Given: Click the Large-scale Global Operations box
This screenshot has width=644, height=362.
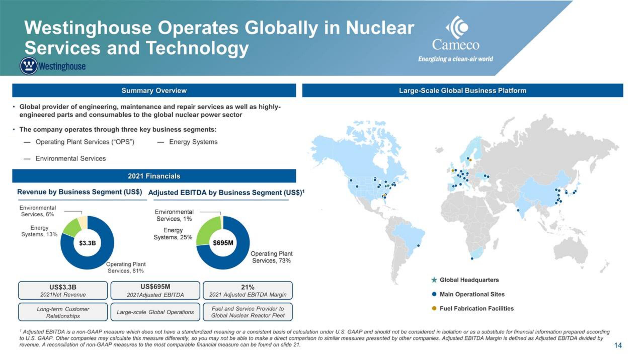Looking at the screenshot, I should click(155, 312).
